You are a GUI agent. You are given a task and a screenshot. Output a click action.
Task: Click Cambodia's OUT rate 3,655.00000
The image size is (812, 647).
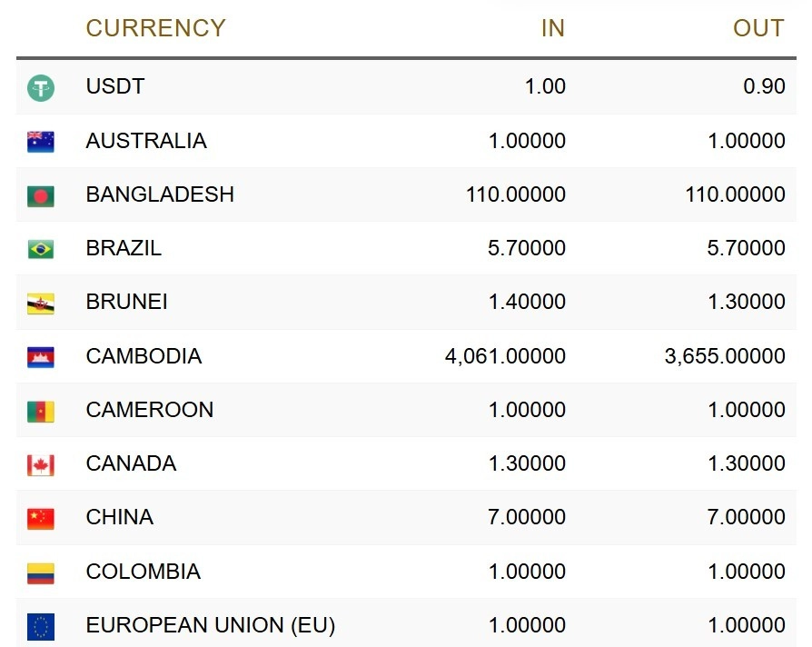pos(725,356)
